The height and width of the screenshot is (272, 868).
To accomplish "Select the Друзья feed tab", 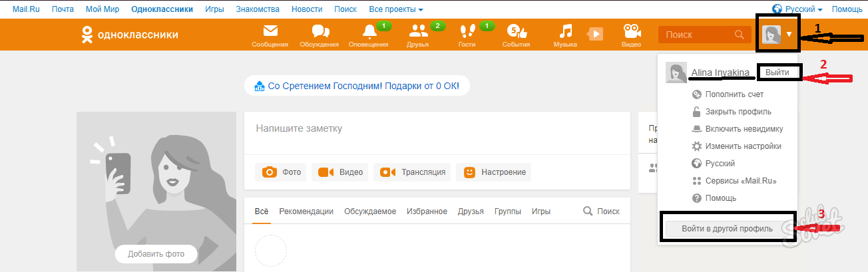I will tap(471, 211).
